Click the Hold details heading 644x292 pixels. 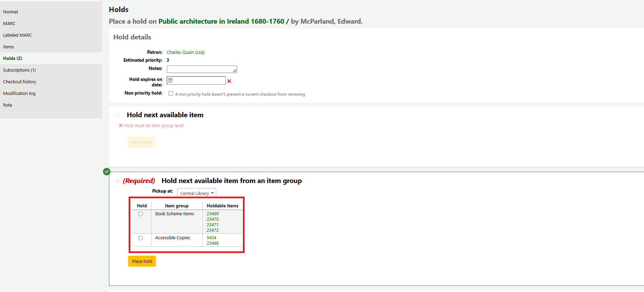click(132, 37)
